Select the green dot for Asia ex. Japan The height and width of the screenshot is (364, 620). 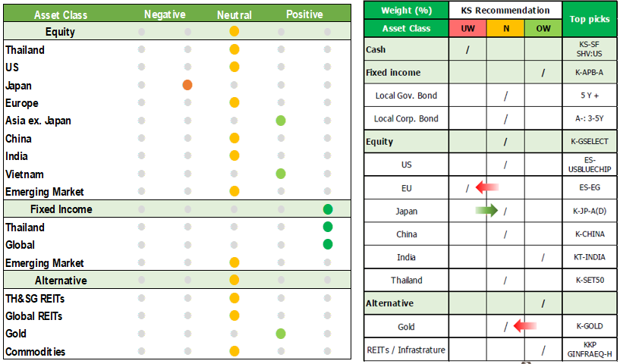click(281, 121)
